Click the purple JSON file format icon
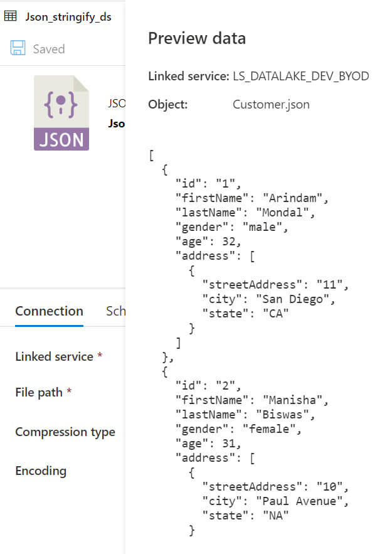This screenshot has height=554, width=392. pos(61,114)
